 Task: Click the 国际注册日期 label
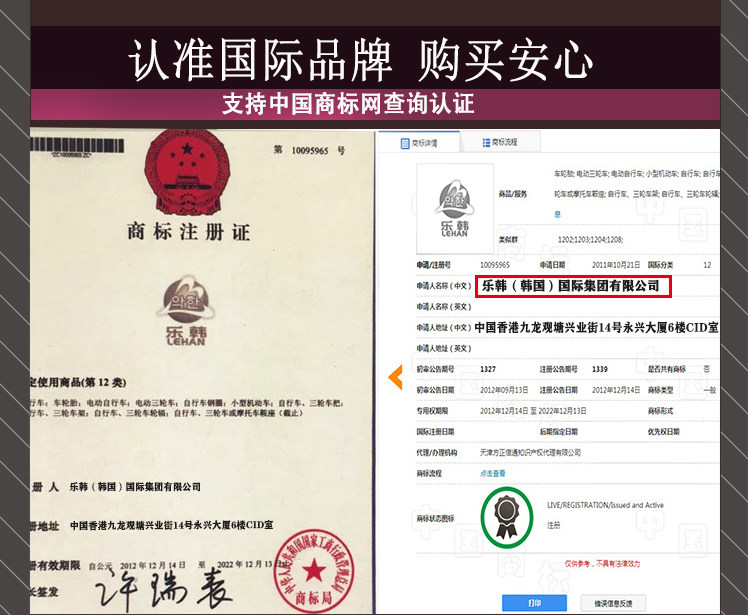click(435, 432)
